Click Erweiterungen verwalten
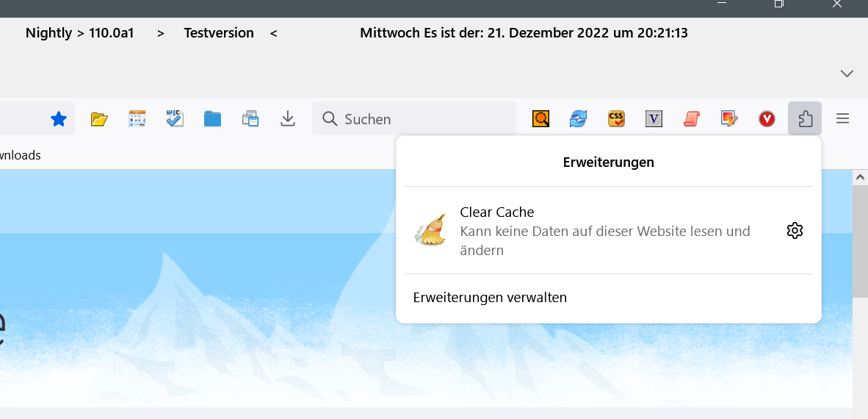This screenshot has width=868, height=419. click(490, 298)
